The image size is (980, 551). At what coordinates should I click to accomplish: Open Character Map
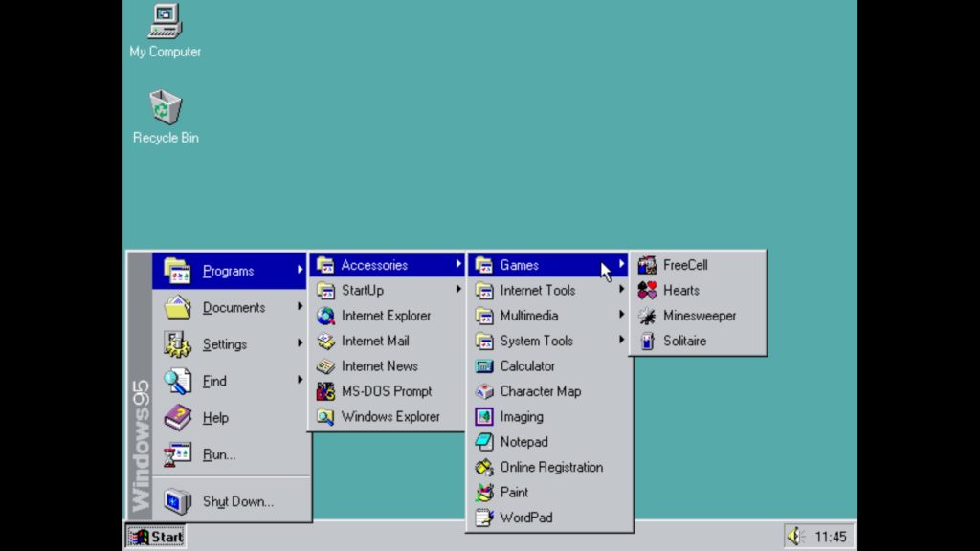click(x=542, y=391)
